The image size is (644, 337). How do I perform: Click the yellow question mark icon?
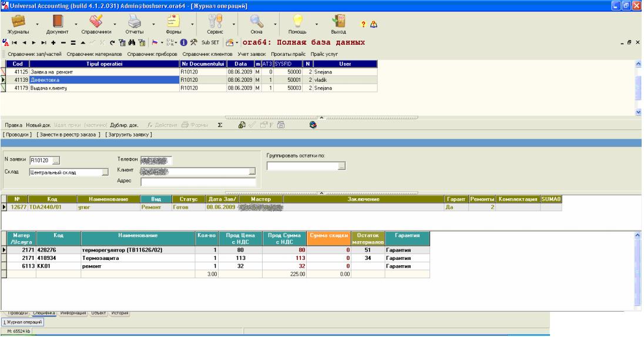pyautogui.click(x=363, y=24)
